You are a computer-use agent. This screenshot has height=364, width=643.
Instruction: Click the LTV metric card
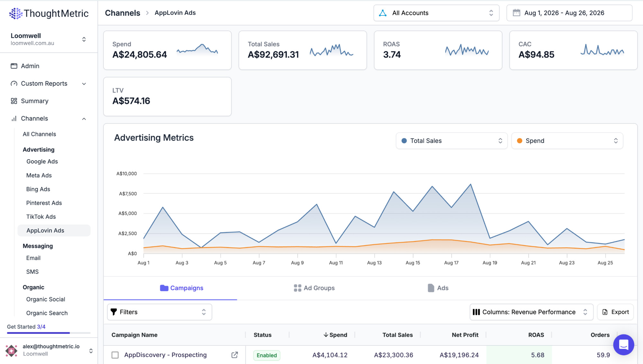tap(168, 96)
